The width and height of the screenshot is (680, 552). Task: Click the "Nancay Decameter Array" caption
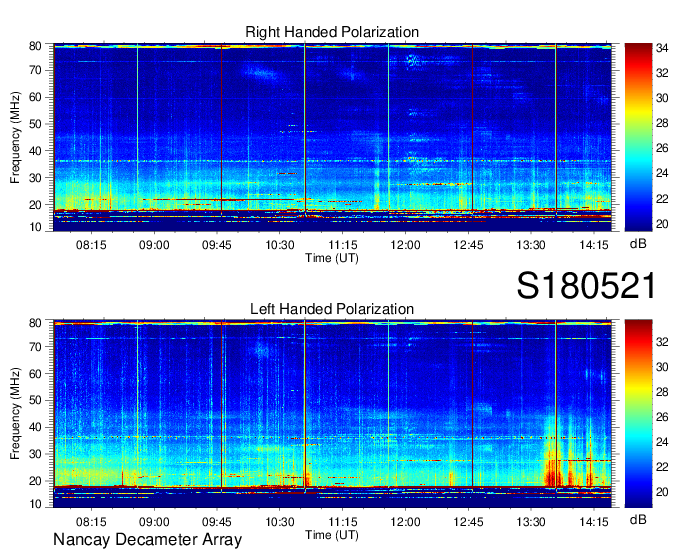click(x=147, y=540)
